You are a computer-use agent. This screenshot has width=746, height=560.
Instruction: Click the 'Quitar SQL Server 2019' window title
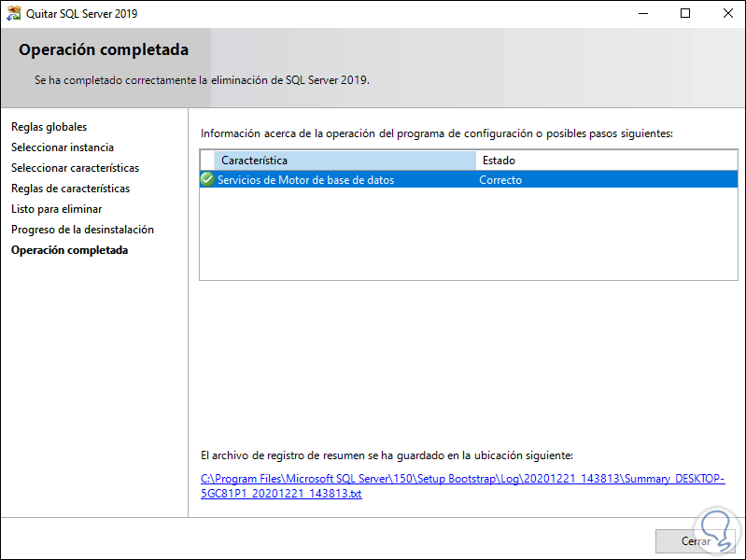point(82,14)
